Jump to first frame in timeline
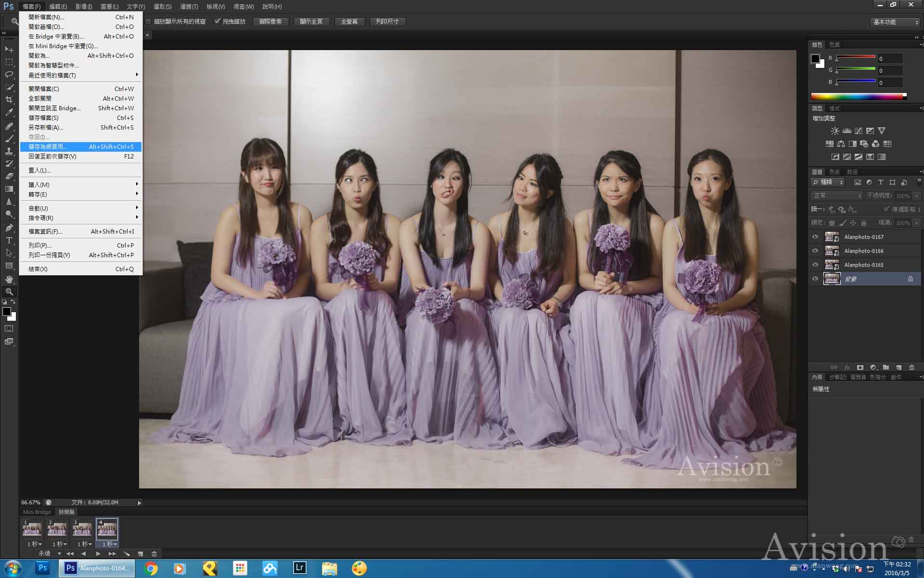Viewport: 924px width, 578px height. pyautogui.click(x=70, y=554)
